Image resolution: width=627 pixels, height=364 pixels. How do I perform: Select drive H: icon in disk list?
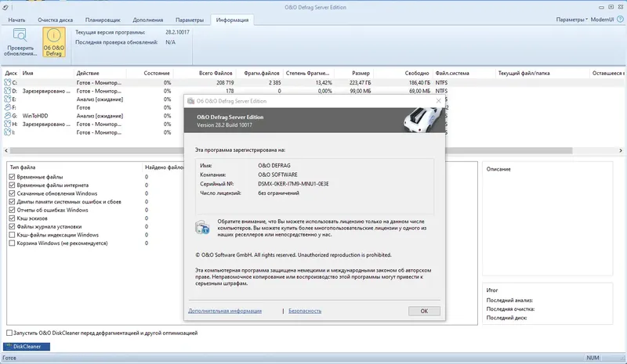click(x=8, y=124)
